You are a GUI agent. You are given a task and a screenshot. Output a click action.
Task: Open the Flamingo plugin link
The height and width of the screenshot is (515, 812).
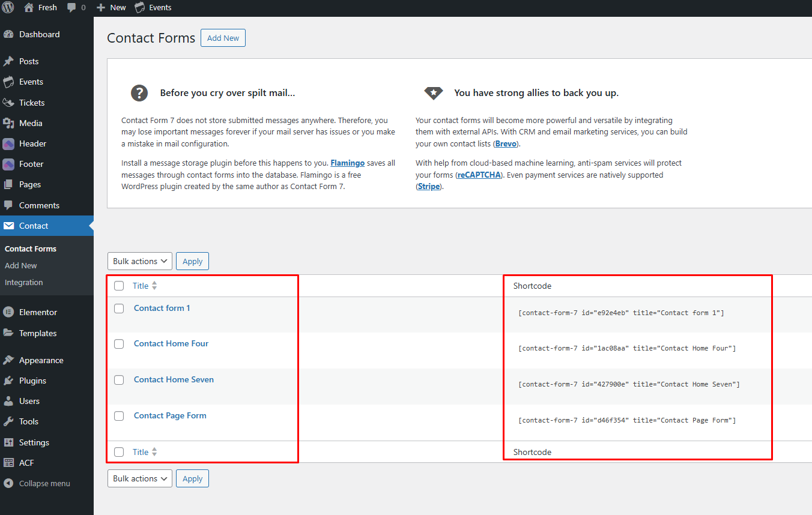coord(347,163)
